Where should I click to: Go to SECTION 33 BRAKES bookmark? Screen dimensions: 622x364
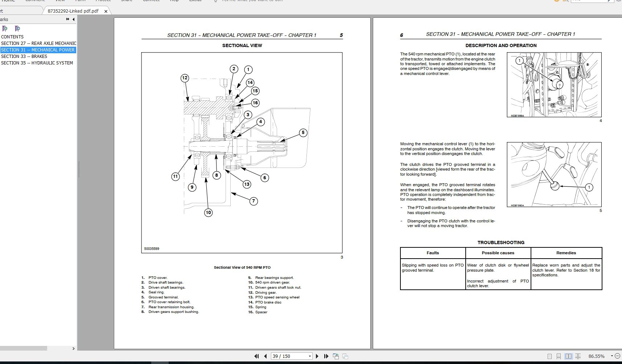[24, 57]
